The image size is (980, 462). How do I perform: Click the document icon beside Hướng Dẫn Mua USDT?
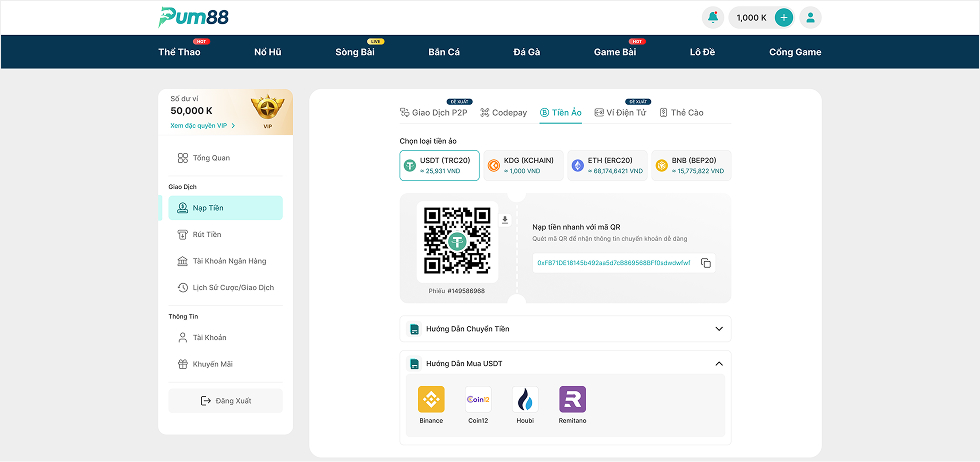click(413, 364)
